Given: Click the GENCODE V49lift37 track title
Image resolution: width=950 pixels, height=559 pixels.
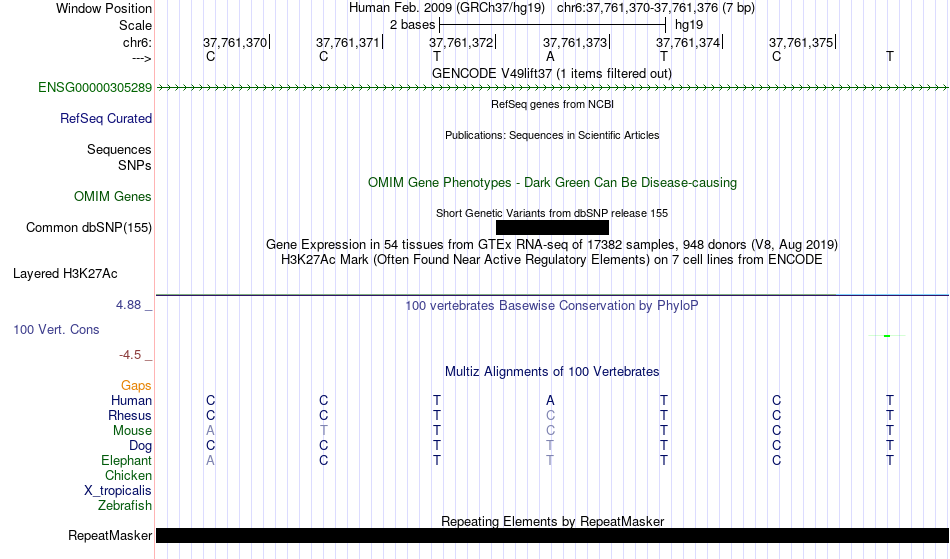Looking at the screenshot, I should 552,74.
